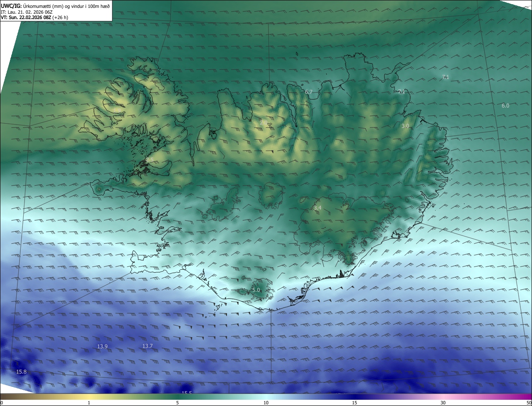Click the 2.5 precipitation value
The image size is (532, 406).
point(150,159)
